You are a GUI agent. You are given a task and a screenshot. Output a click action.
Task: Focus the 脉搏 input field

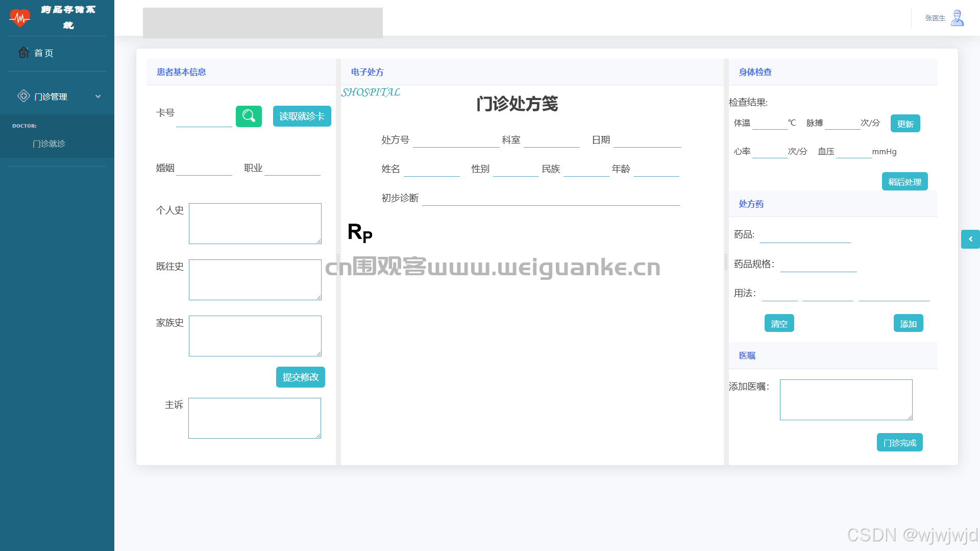click(x=842, y=123)
